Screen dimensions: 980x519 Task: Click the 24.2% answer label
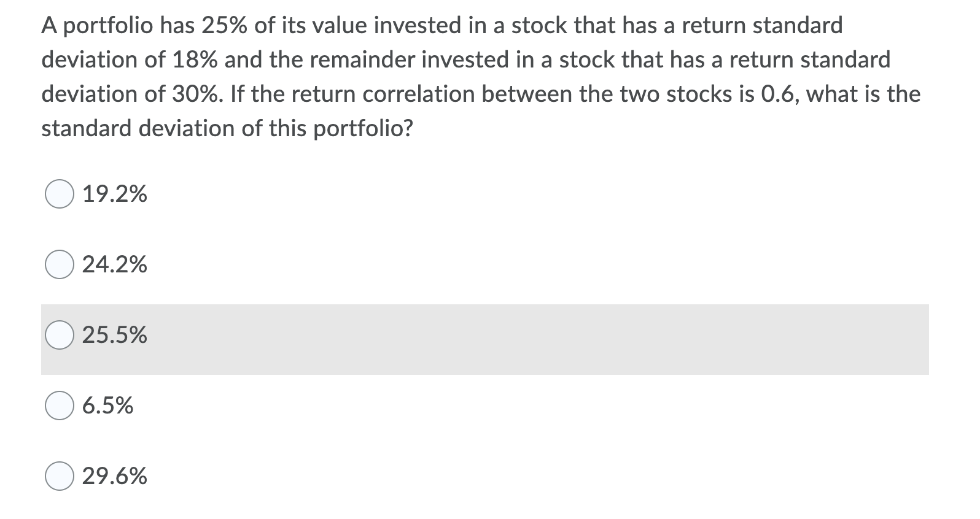pos(114,265)
